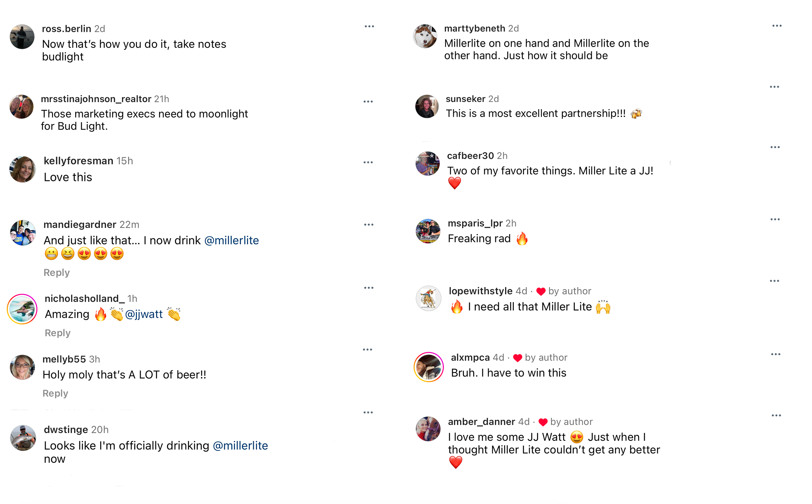Go to mrsstinajohnson_realtor's profile via username
This screenshot has height=504, width=812.
96,99
